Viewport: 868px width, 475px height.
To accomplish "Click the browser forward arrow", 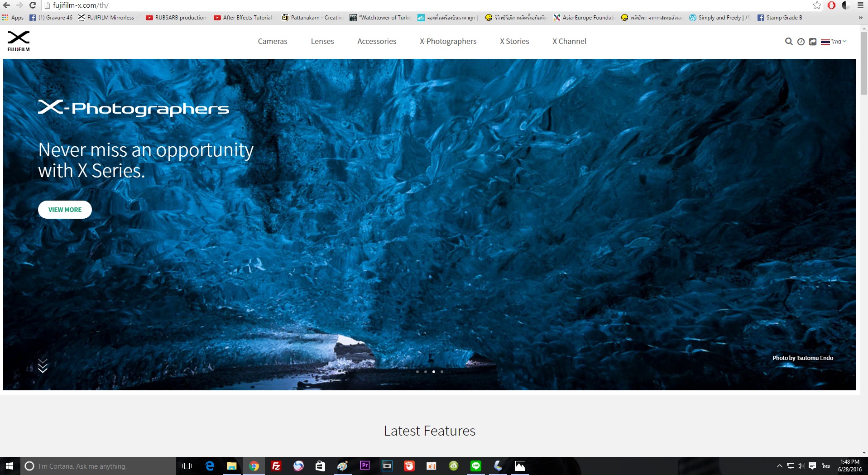I will coord(19,5).
